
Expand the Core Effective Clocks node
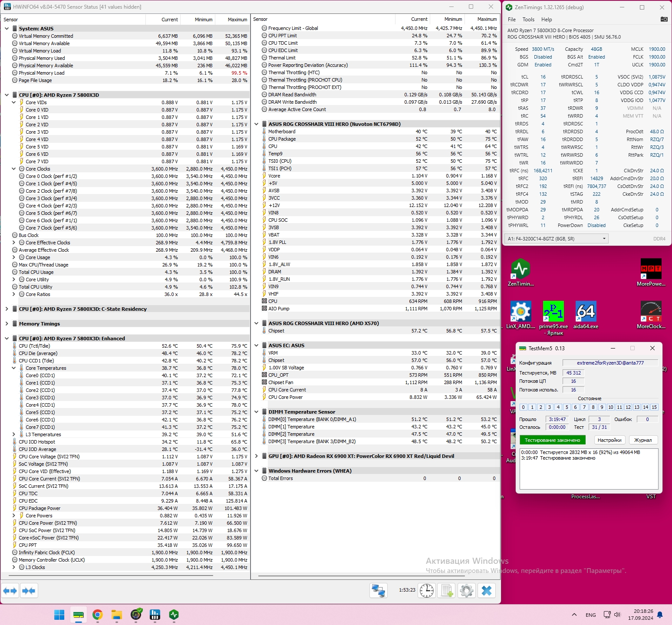[13, 243]
